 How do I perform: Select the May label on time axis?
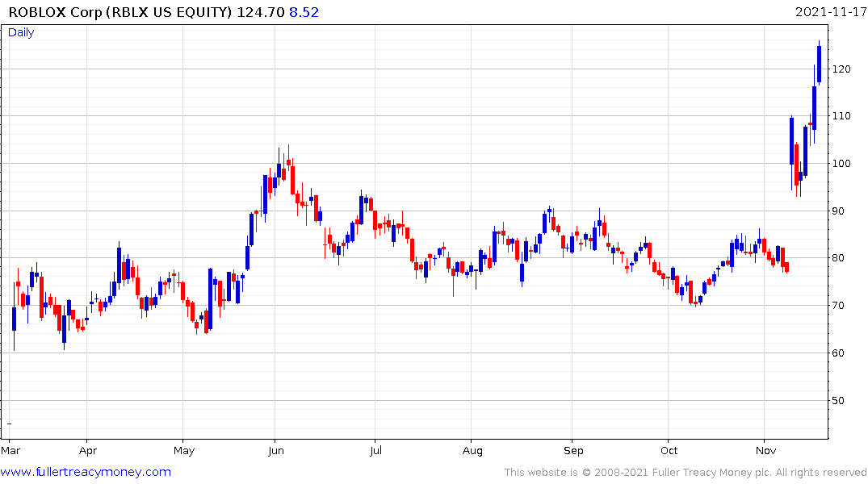pos(183,450)
